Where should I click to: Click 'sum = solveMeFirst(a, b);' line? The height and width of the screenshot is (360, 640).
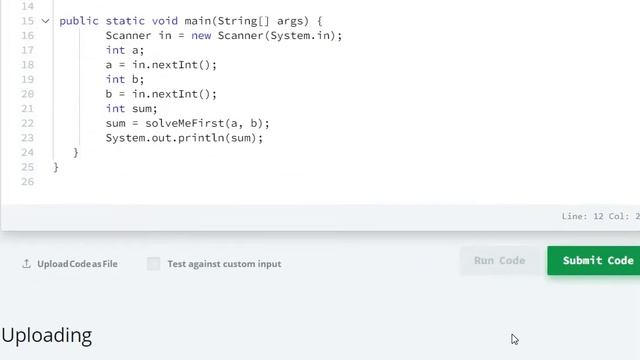(188, 123)
